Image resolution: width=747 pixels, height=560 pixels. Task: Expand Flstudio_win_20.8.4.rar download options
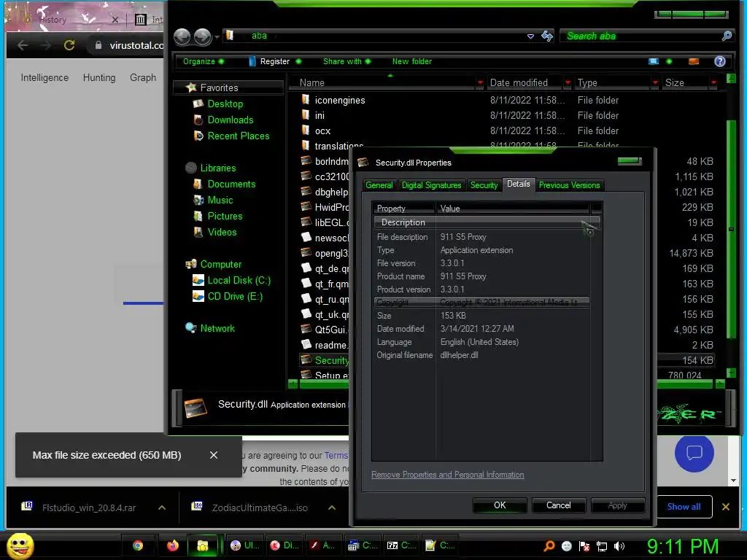162,507
